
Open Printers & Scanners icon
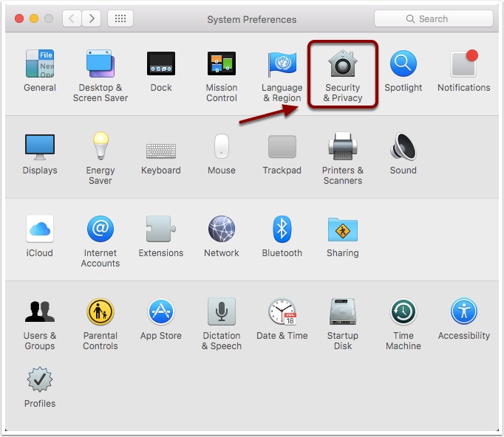pos(343,146)
